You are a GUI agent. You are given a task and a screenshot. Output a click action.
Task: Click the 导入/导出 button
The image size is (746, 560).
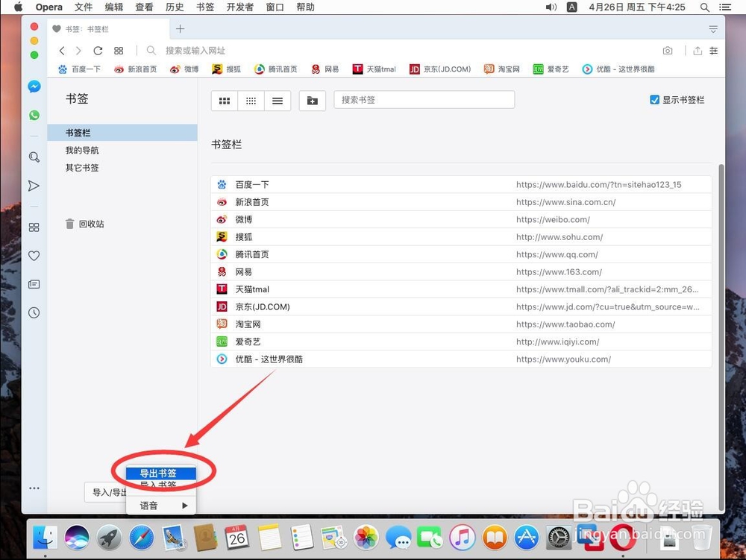(x=104, y=491)
